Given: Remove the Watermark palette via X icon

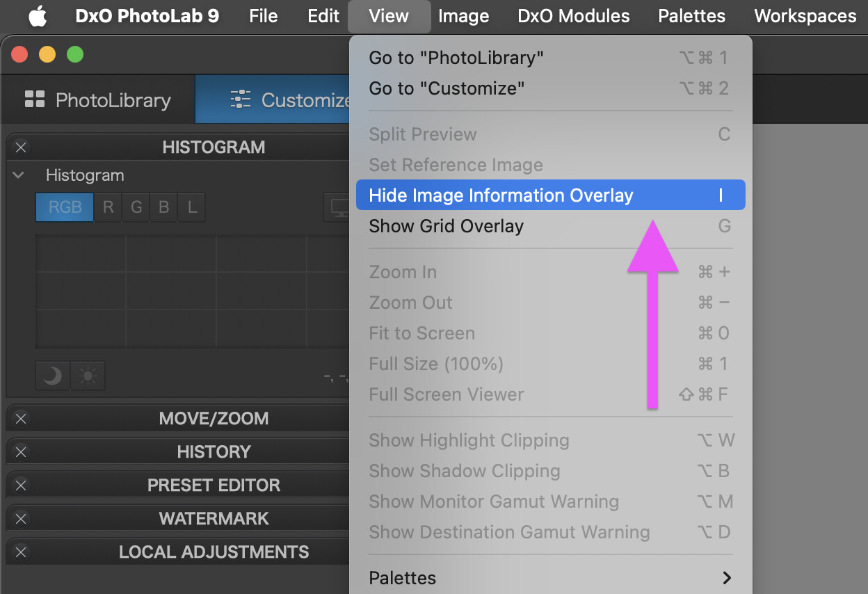Looking at the screenshot, I should (x=21, y=519).
